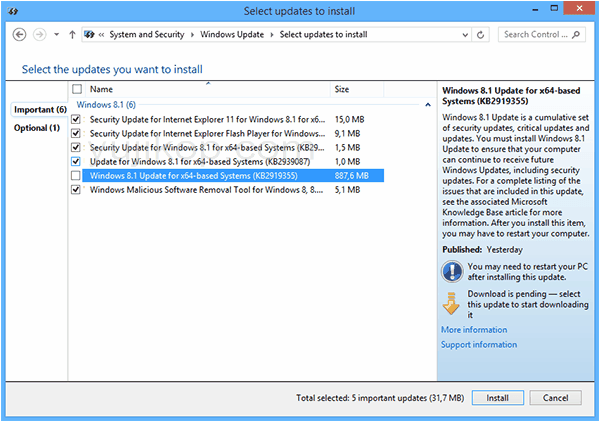Click the 887,6 MB size value
The image size is (600, 422).
352,176
